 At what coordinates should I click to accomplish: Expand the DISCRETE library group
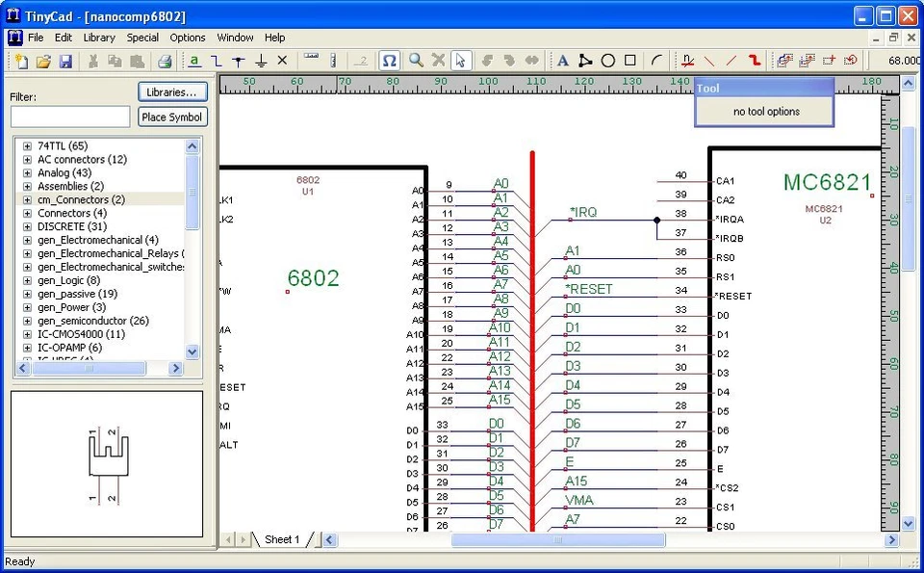[25, 226]
